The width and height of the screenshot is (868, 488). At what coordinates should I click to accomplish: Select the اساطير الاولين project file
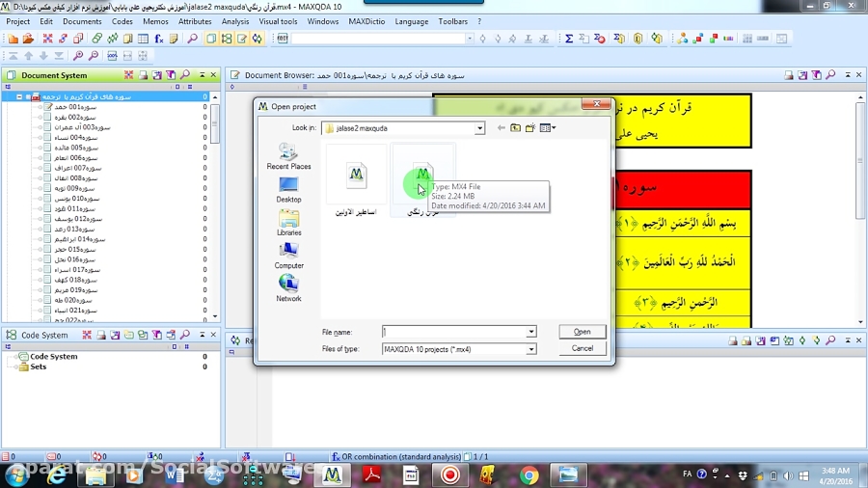point(356,181)
